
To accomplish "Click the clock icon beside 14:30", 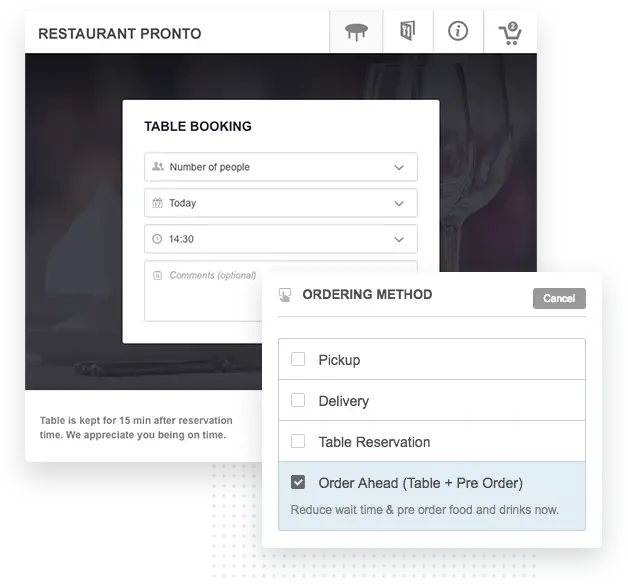I will click(x=157, y=239).
